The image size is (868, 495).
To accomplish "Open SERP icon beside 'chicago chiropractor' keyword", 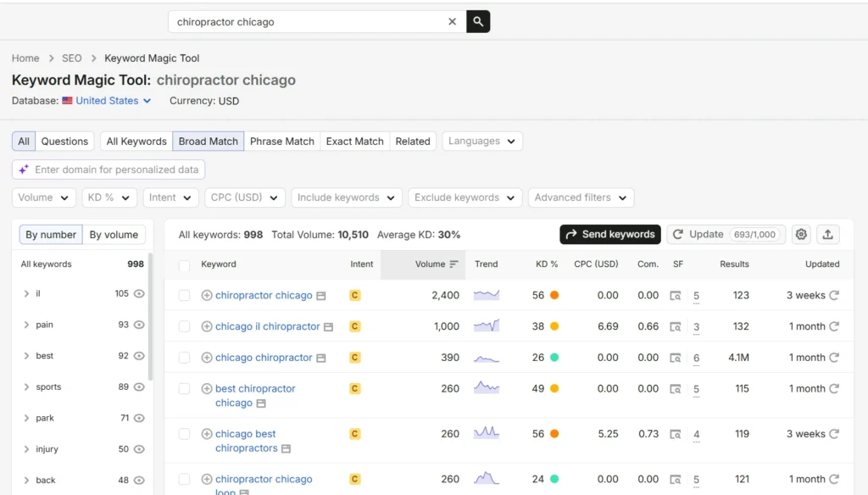I will click(x=321, y=359).
